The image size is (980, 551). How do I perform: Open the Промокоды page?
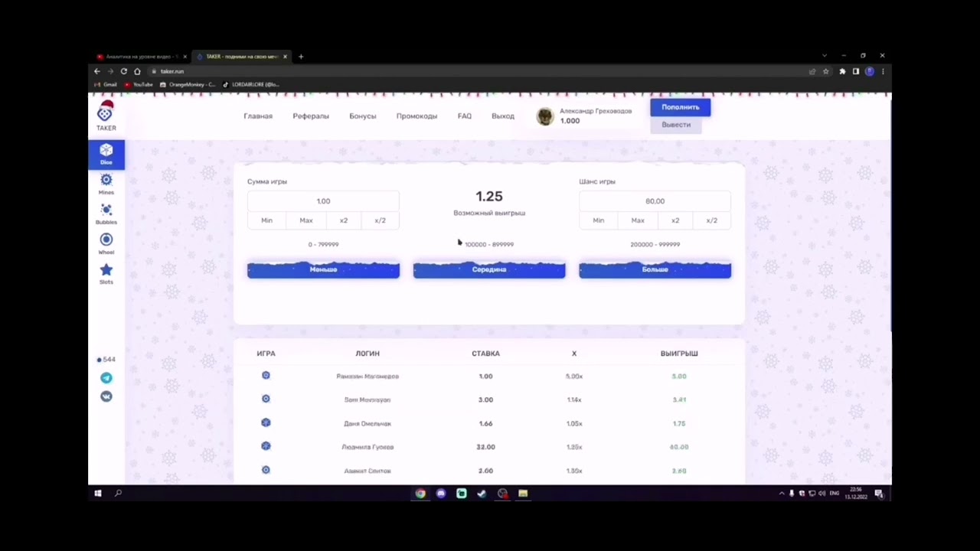[x=416, y=116]
